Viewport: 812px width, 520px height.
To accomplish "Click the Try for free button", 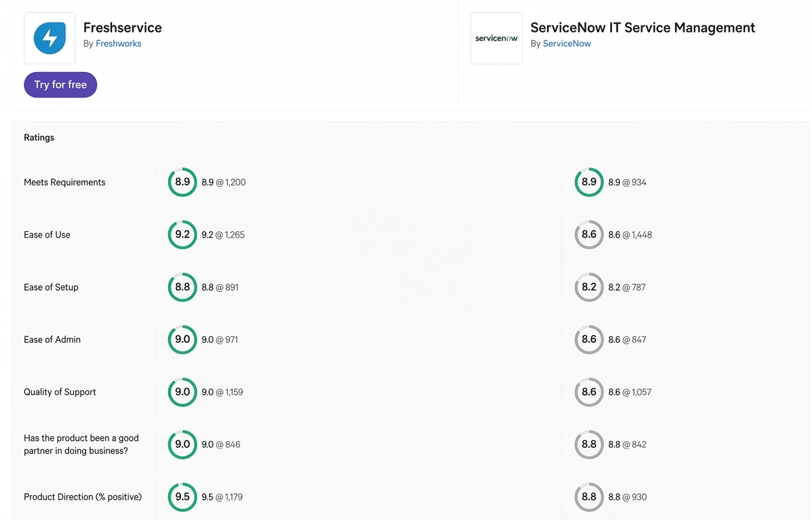I will click(61, 85).
